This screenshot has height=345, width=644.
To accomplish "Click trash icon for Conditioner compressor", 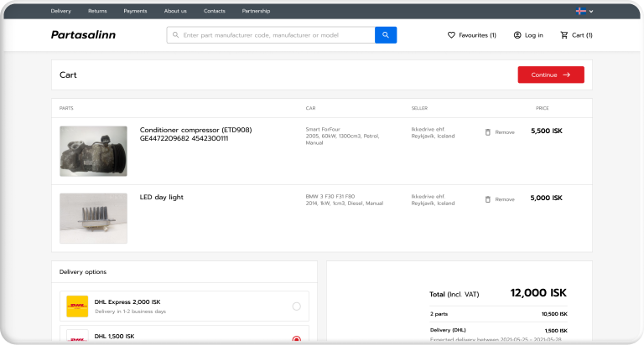I will (488, 132).
